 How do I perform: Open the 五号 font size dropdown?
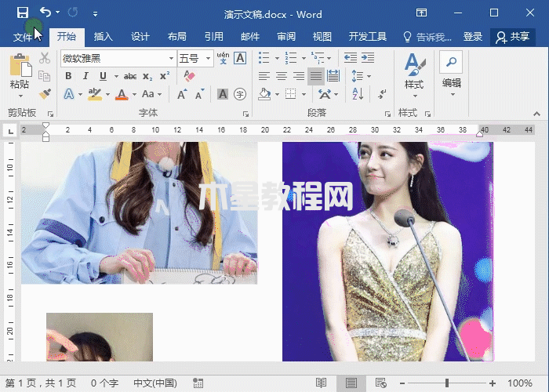(x=208, y=58)
